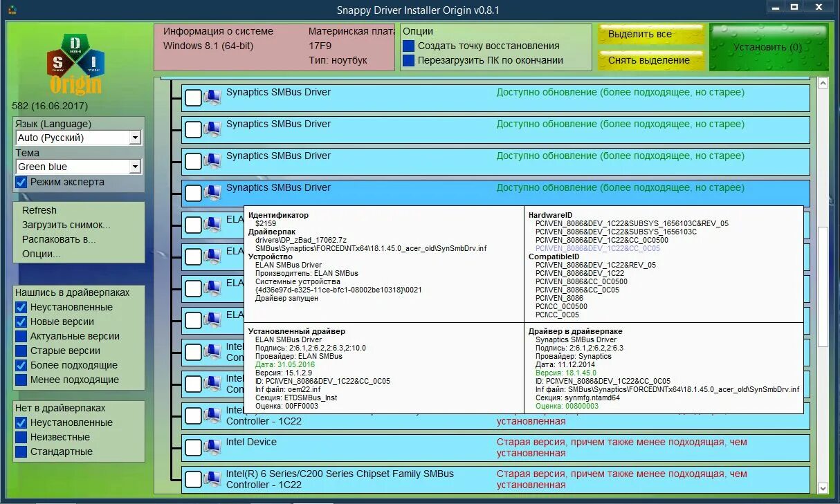Click the device icon of the highlighted Synaptics row
Viewport: 840px width, 504px height.
click(x=212, y=193)
